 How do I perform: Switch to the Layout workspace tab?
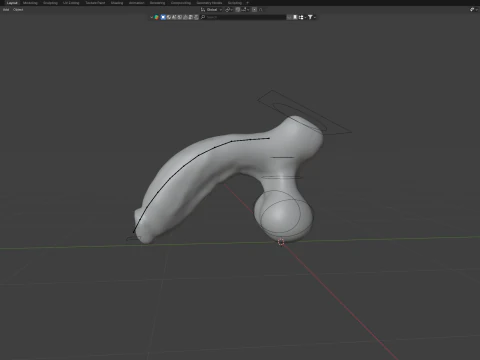pyautogui.click(x=12, y=3)
